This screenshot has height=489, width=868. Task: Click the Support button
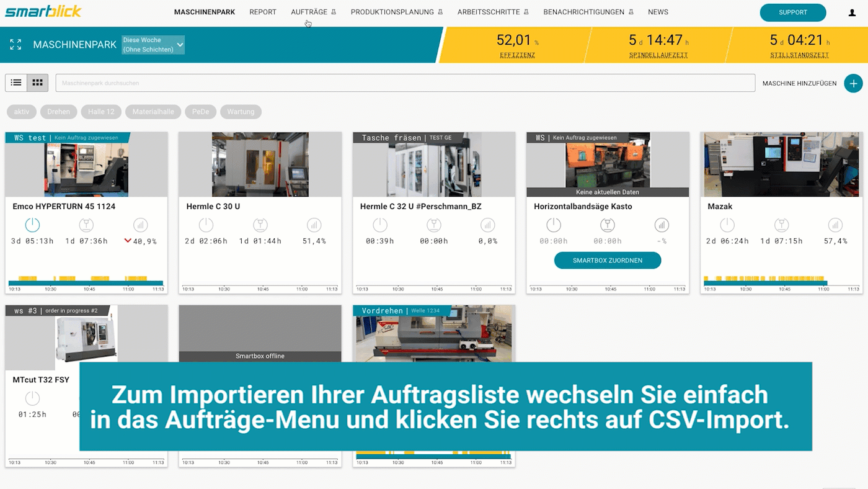793,12
